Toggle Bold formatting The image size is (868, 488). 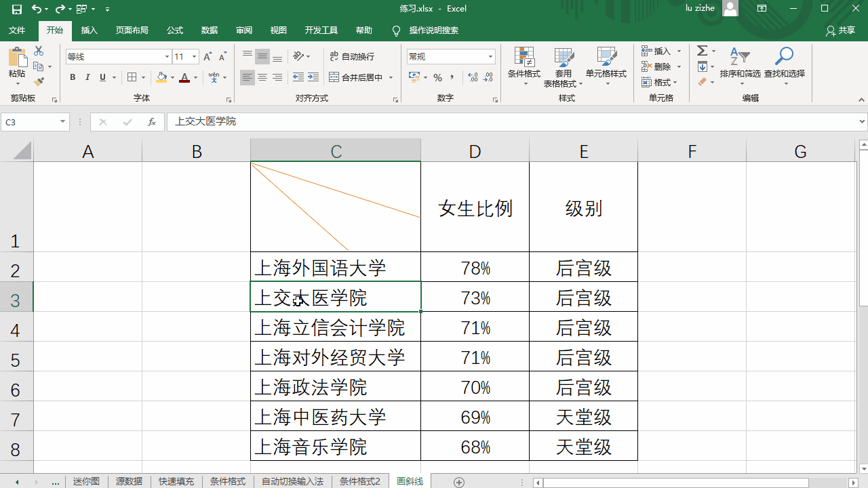click(x=73, y=78)
